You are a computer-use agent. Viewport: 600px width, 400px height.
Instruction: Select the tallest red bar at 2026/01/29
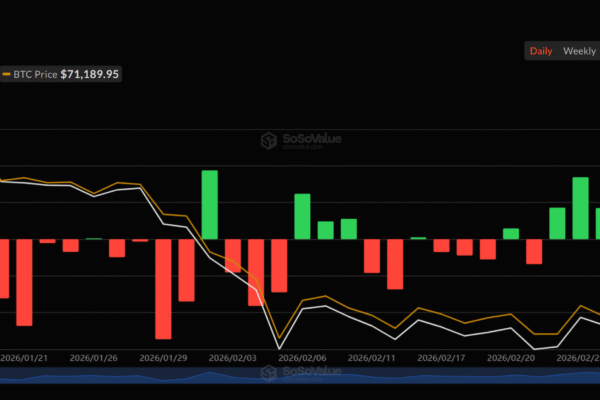click(x=163, y=288)
